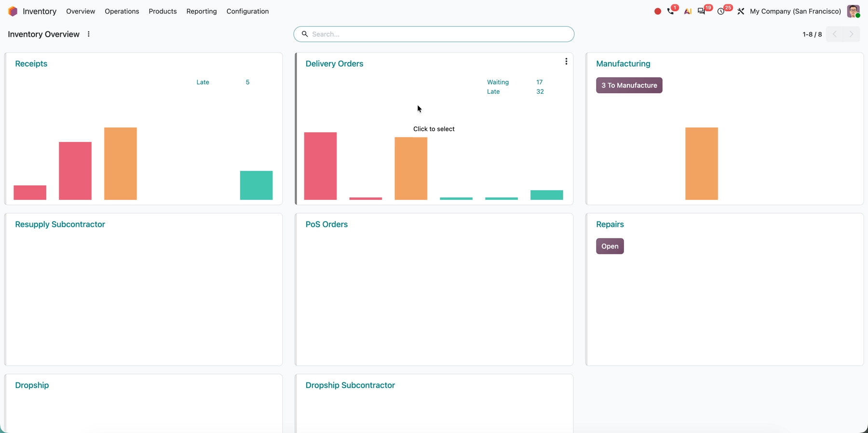The width and height of the screenshot is (868, 433).
Task: Click the tallest red bar in Delivery Orders chart
Action: (320, 166)
